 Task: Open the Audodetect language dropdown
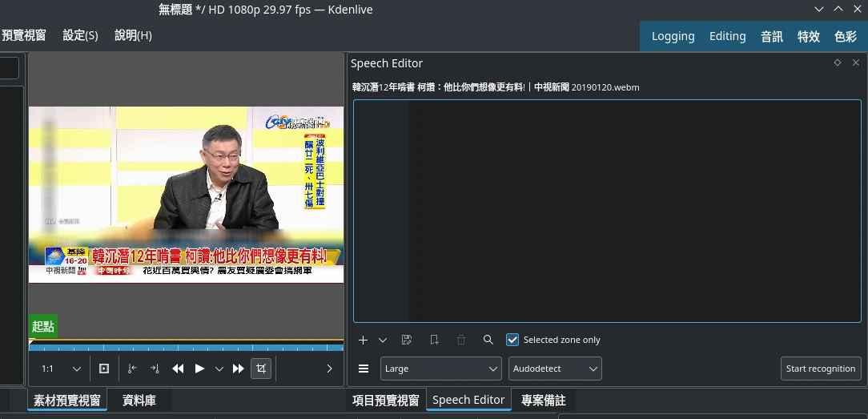[555, 369]
